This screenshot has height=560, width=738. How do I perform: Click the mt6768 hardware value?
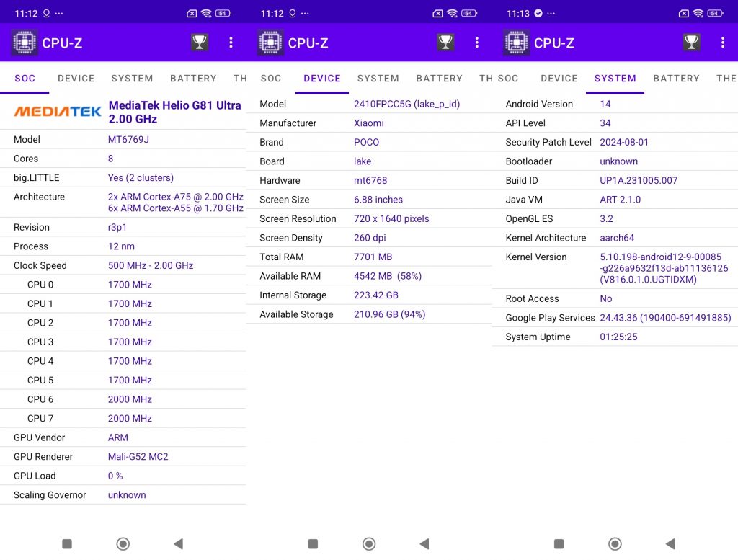pos(370,180)
